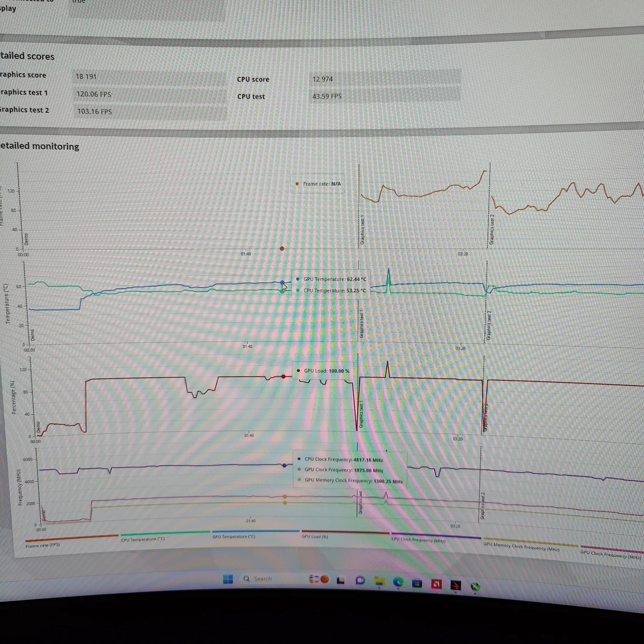Click the Graphics test 1 marker on temperature chart

[361, 324]
